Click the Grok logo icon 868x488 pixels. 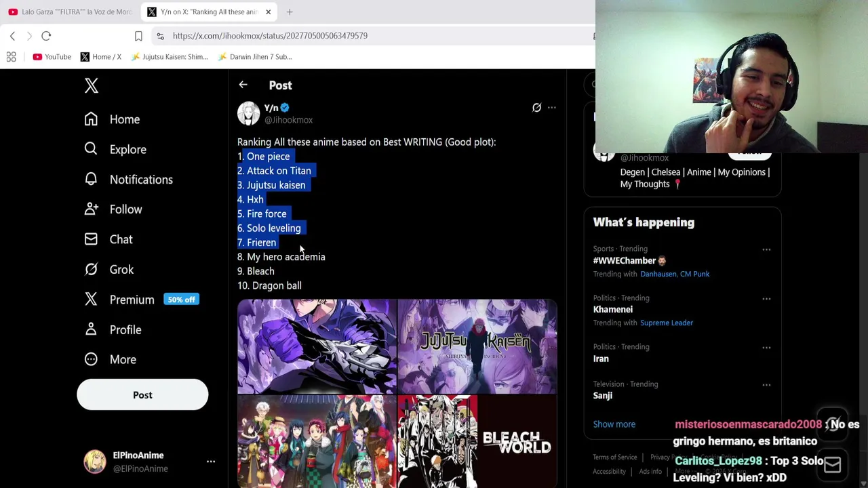point(91,269)
